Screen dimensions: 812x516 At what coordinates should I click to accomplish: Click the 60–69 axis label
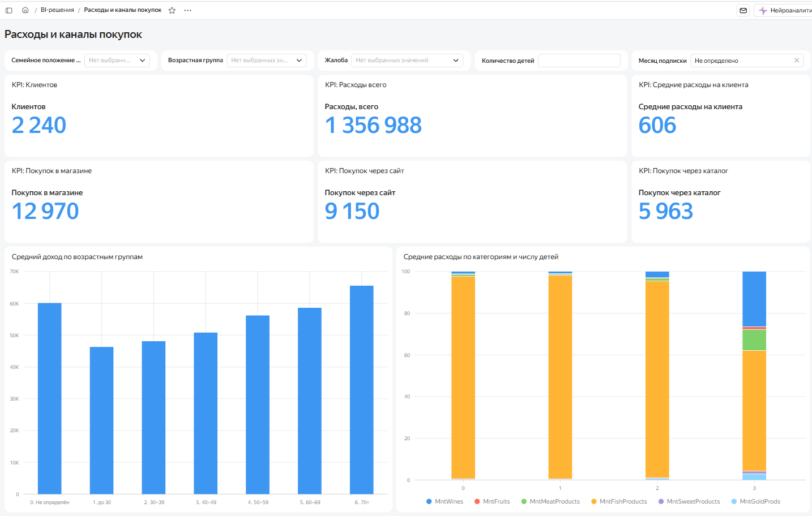click(310, 502)
